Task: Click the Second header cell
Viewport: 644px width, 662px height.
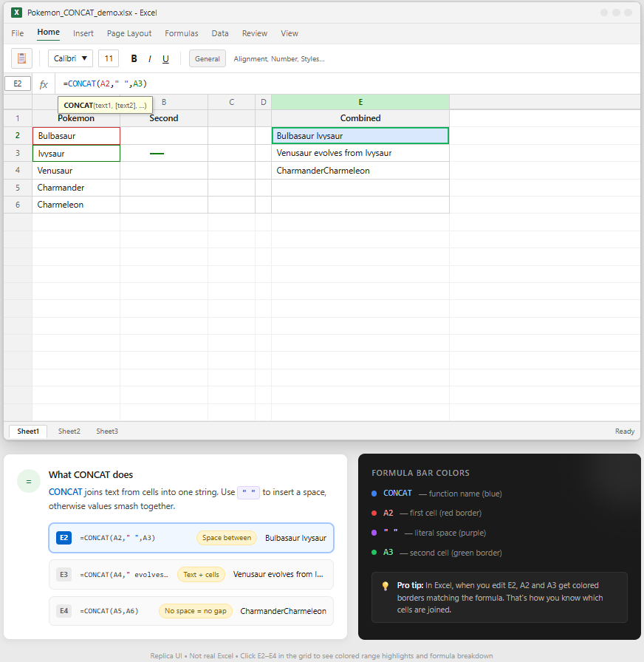Action: [x=164, y=118]
